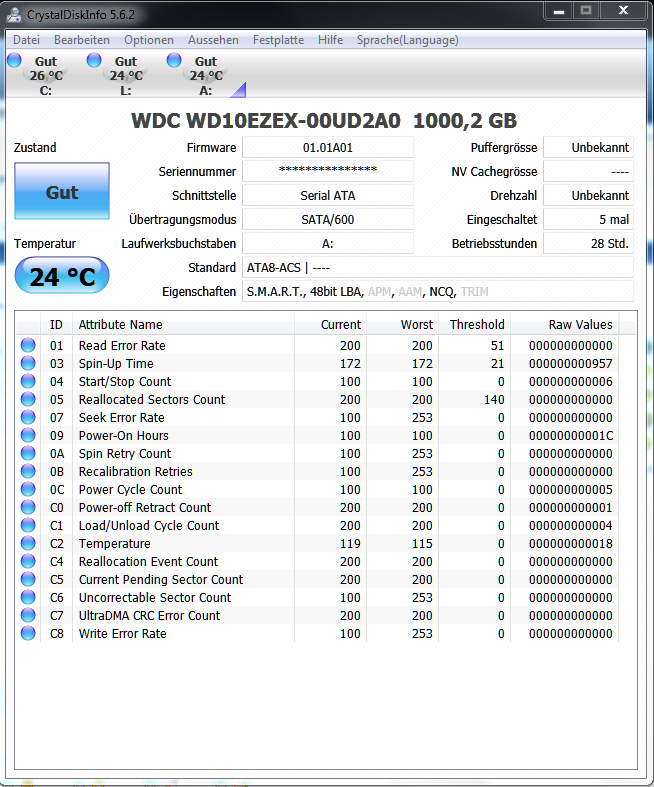The image size is (654, 787).
Task: Open the Optionen menu
Action: (149, 40)
